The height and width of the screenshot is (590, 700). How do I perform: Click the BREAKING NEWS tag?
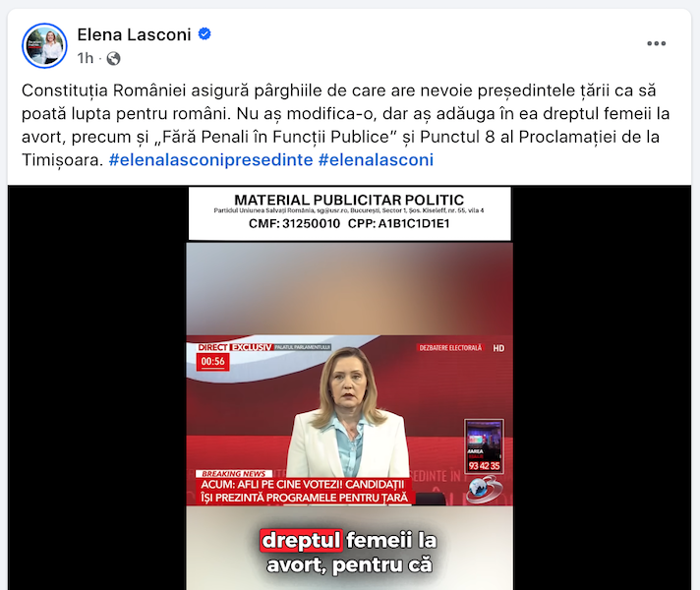click(233, 473)
